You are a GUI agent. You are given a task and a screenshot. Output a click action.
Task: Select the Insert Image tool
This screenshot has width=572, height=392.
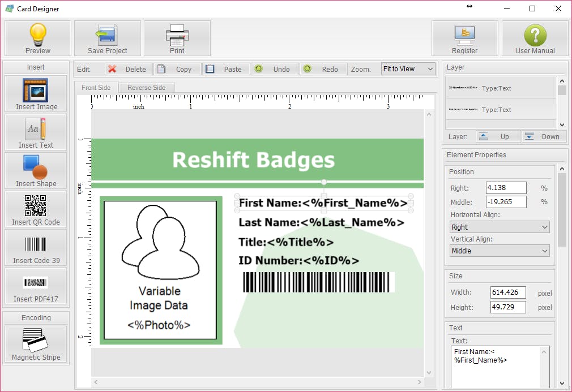pyautogui.click(x=36, y=94)
